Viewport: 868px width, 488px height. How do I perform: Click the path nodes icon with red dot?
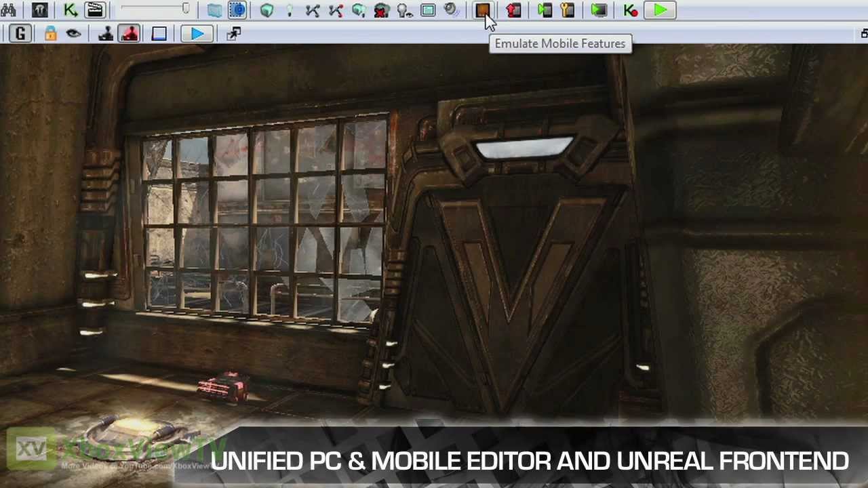pos(336,10)
